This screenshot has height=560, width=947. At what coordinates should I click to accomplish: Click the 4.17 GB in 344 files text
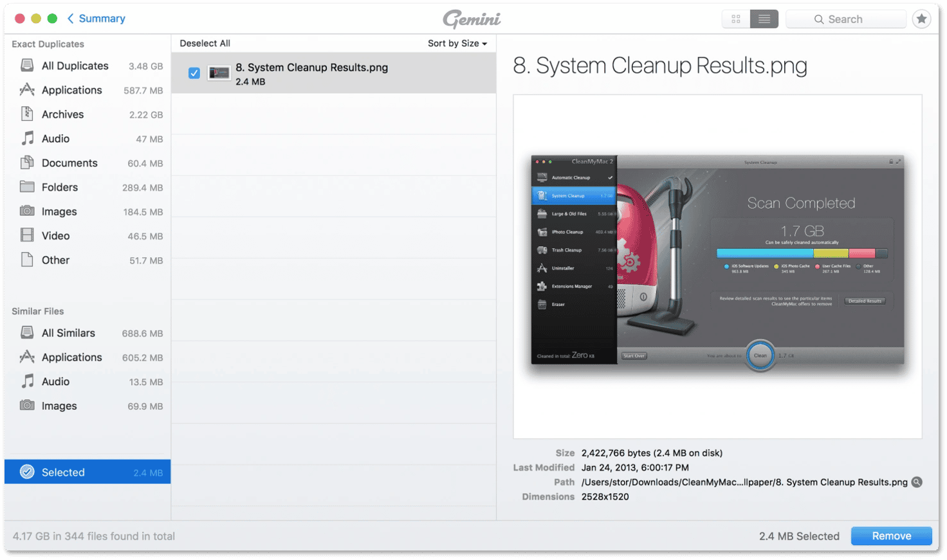[94, 536]
